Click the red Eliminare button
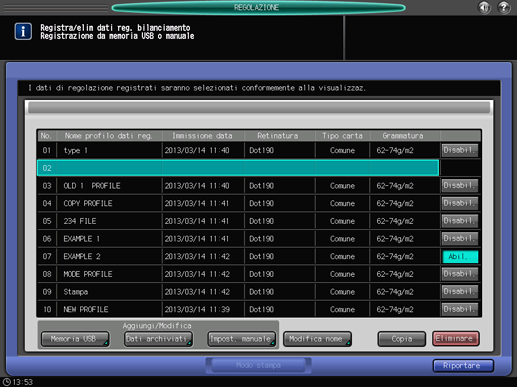Image resolution: width=517 pixels, height=387 pixels. click(456, 339)
